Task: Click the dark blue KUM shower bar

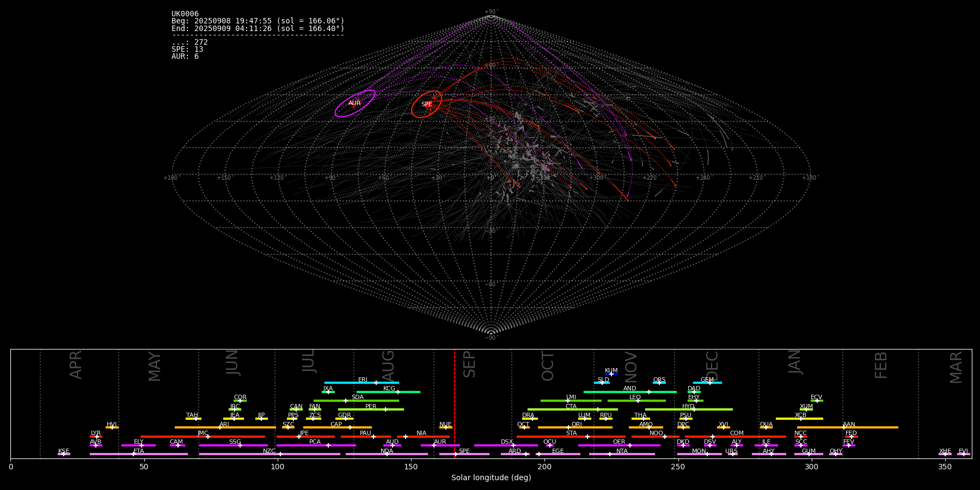Action: (x=611, y=374)
